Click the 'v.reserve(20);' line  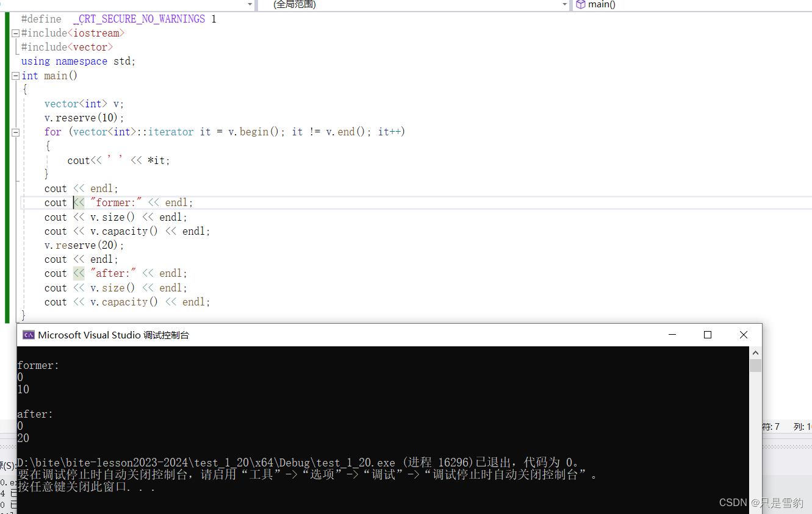point(84,245)
